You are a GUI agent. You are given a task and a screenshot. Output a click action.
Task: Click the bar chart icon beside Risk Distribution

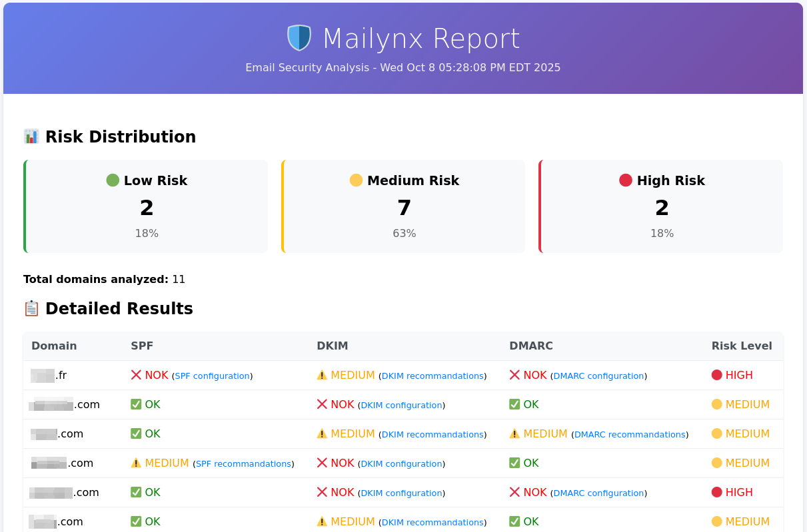pos(31,136)
